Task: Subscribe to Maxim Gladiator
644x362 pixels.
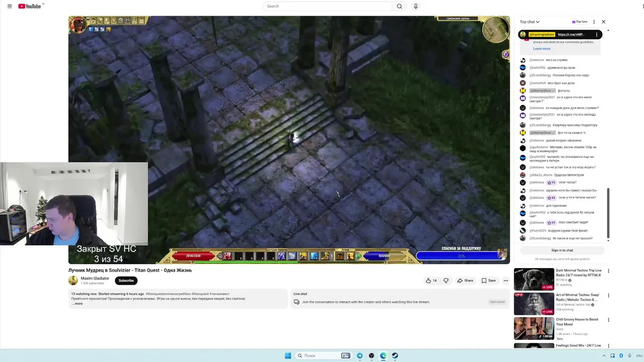Action: [x=126, y=281]
